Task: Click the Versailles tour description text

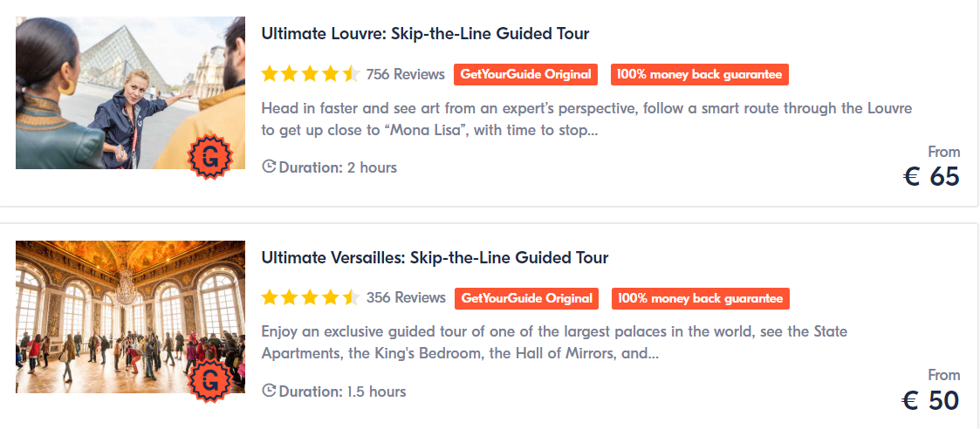Action: (x=554, y=342)
